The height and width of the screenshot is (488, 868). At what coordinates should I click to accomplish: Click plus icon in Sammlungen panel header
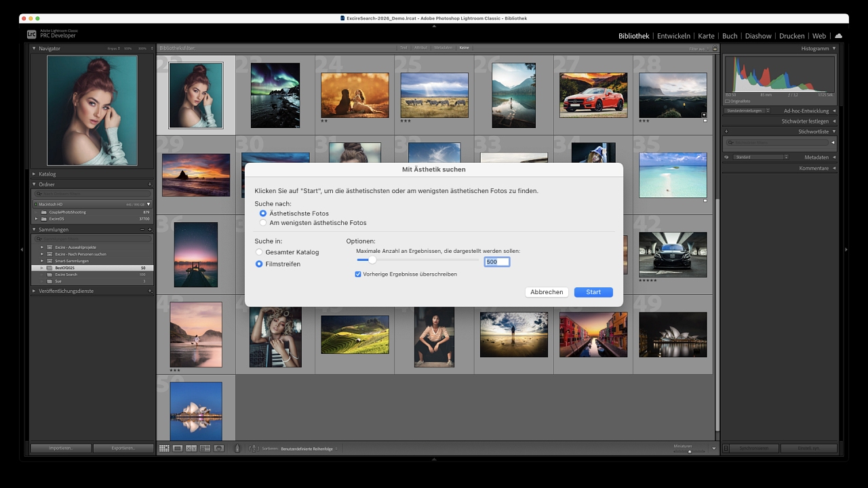pos(151,230)
